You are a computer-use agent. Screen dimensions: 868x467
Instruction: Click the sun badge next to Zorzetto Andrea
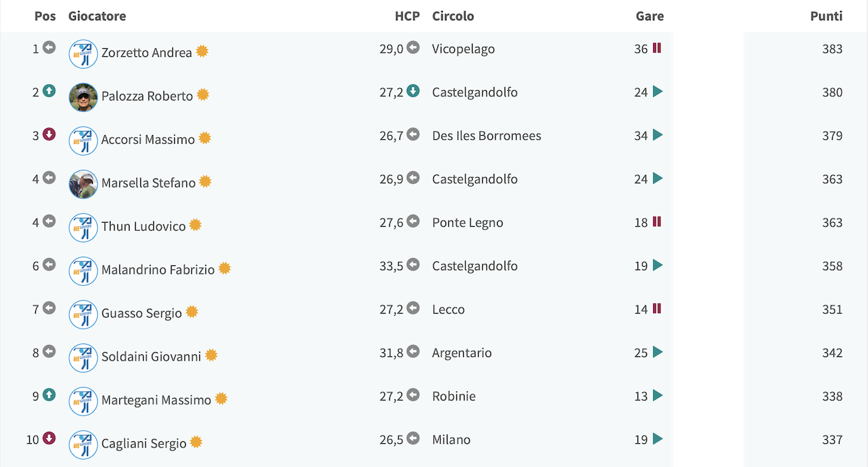click(x=202, y=51)
